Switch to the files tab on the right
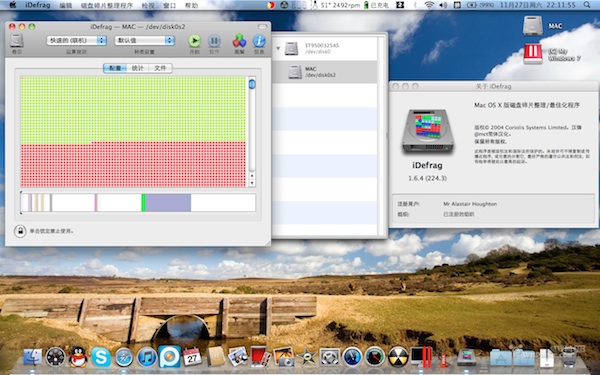600x375 pixels. pos(160,68)
